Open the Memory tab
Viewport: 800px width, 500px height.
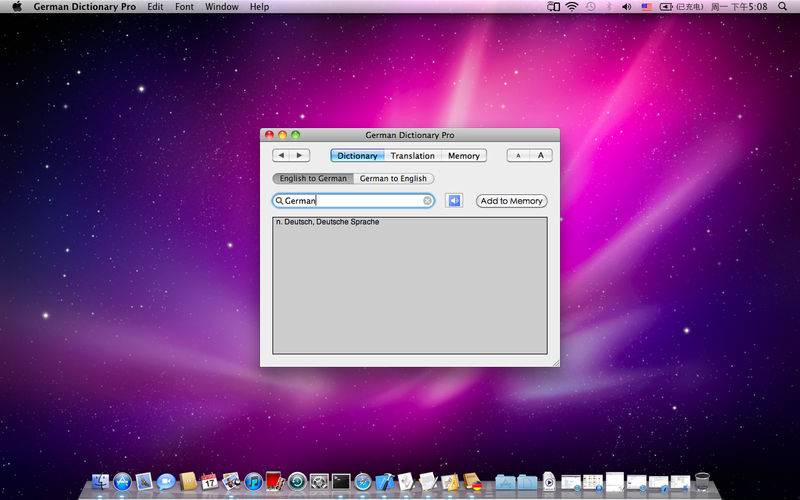click(464, 156)
